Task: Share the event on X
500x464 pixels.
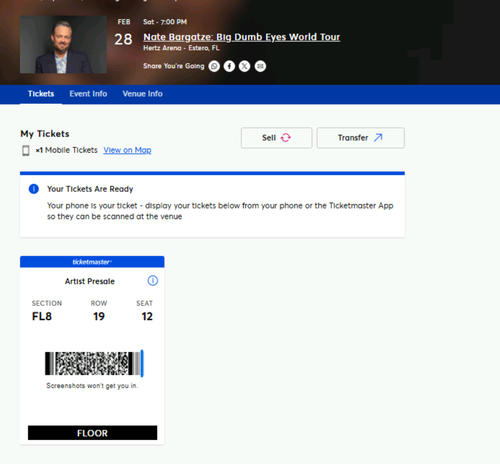Action: coord(245,66)
